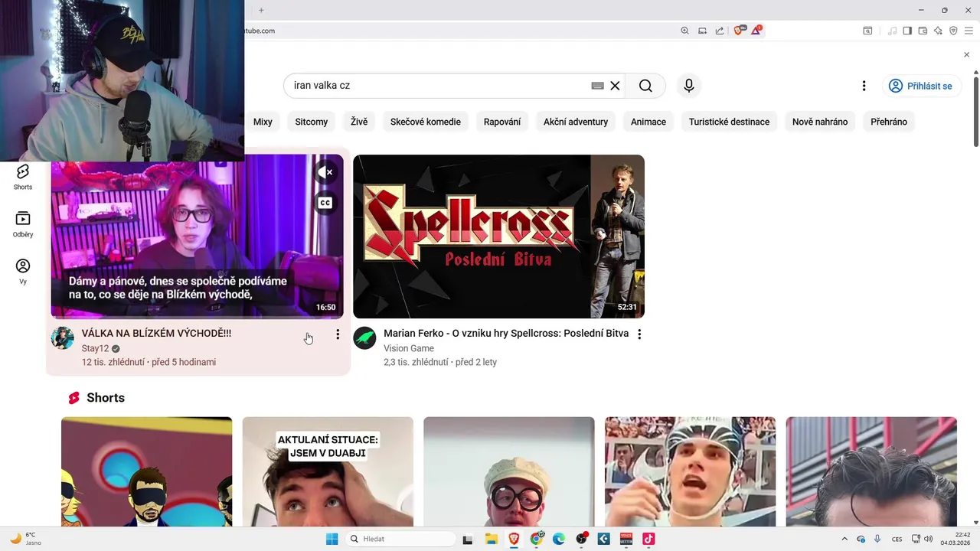Open the AKTUALNÍ SITUACE: JSEM V DUABJI short
980x551 pixels.
point(328,471)
